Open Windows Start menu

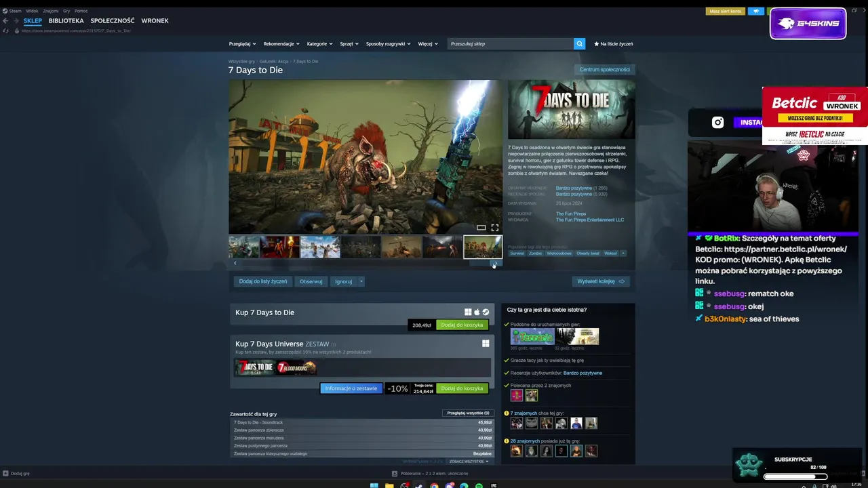point(374,485)
